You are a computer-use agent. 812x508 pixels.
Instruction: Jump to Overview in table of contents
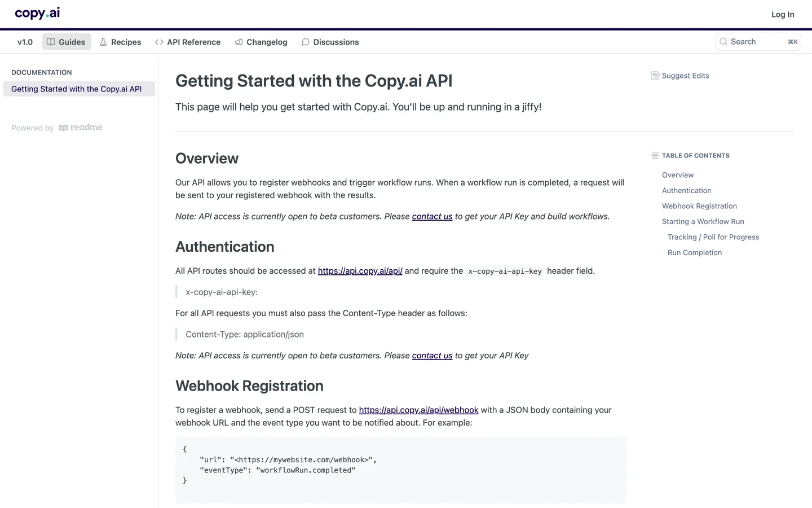[678, 175]
